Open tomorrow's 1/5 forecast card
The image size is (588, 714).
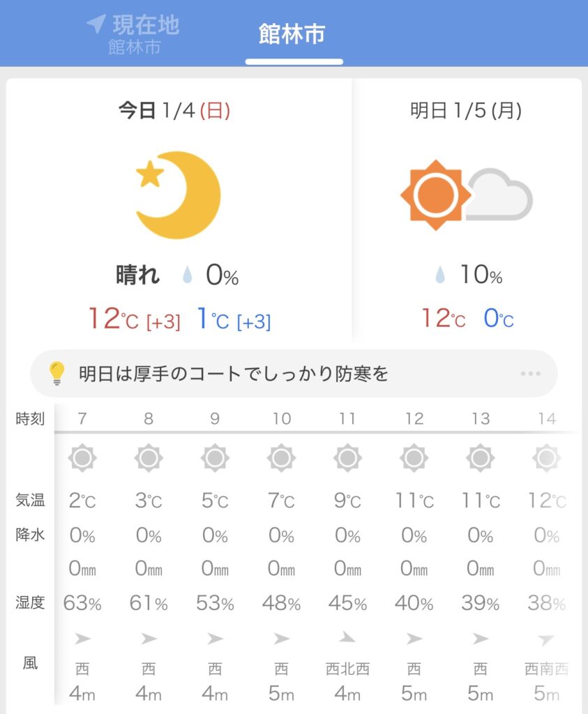466,209
